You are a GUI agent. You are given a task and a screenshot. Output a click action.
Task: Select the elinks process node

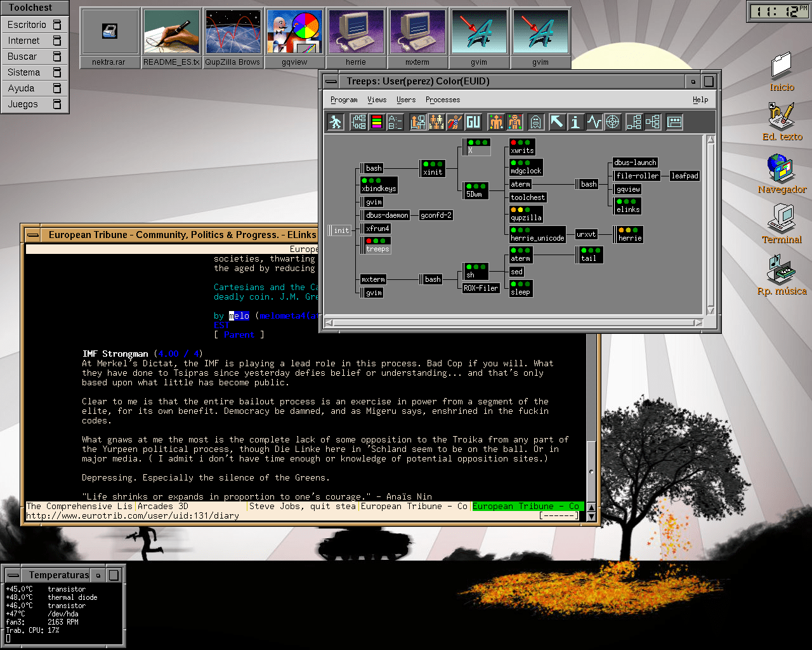click(x=628, y=206)
